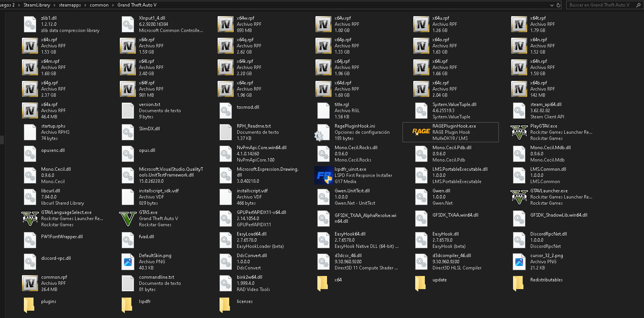Click the file name LMS.Common.dll

pos(548,169)
